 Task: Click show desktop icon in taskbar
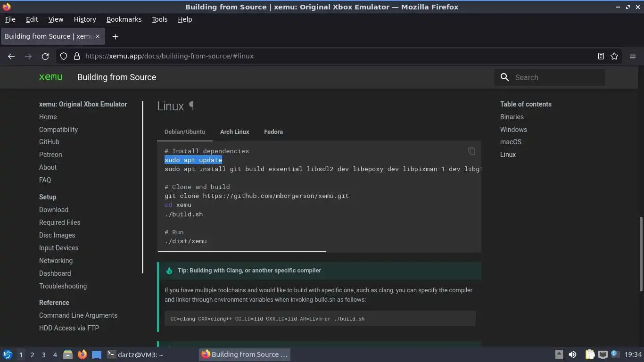click(x=97, y=354)
